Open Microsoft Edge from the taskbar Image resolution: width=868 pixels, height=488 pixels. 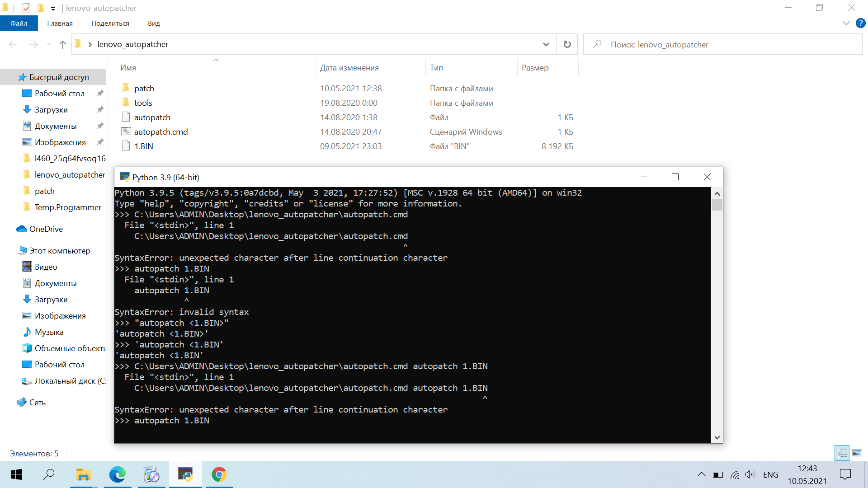pos(118,474)
